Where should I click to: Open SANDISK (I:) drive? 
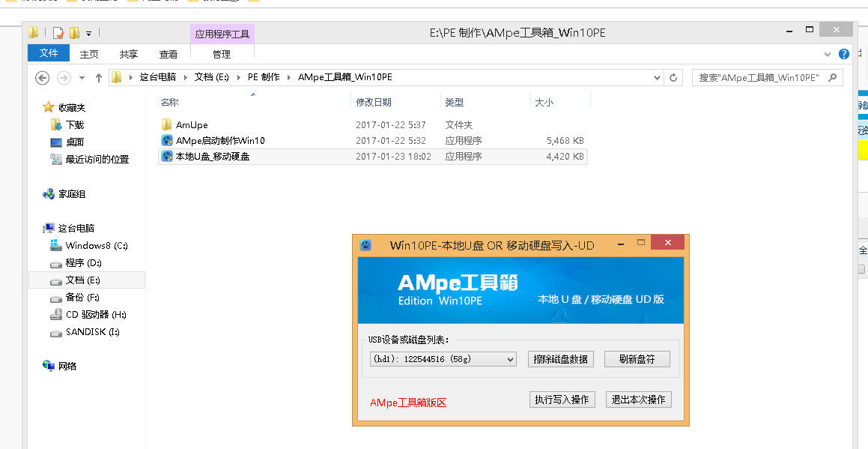(92, 331)
